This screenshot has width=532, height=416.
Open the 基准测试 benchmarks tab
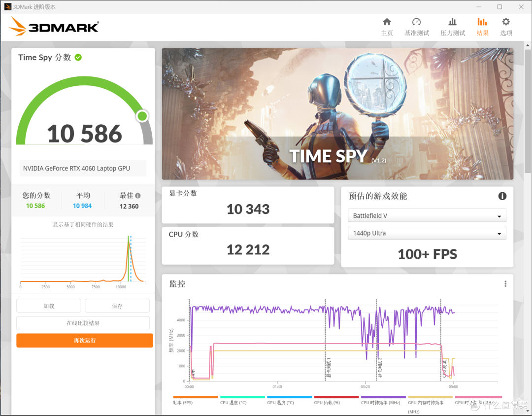(x=417, y=27)
